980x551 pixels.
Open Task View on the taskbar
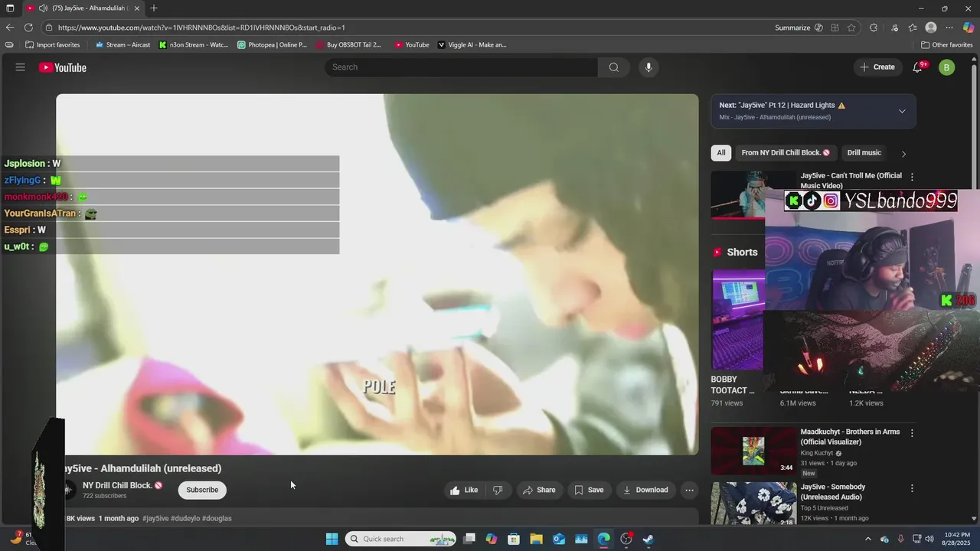pos(469,539)
